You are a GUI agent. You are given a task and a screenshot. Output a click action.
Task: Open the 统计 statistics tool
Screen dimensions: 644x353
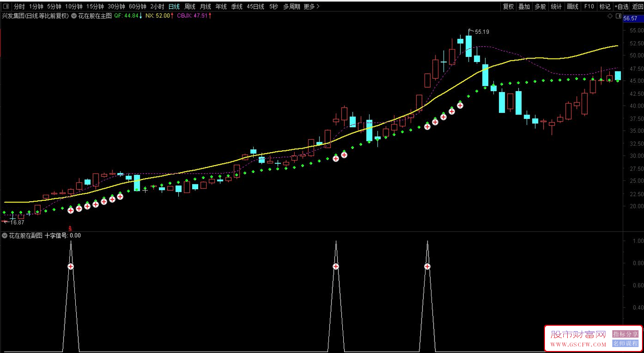pyautogui.click(x=556, y=6)
